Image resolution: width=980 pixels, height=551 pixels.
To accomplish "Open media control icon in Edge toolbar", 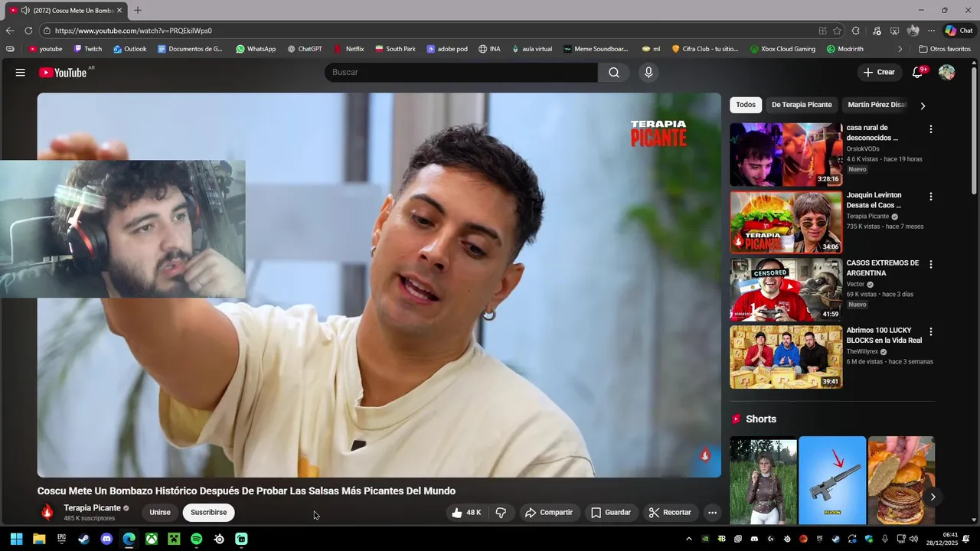I will click(877, 31).
